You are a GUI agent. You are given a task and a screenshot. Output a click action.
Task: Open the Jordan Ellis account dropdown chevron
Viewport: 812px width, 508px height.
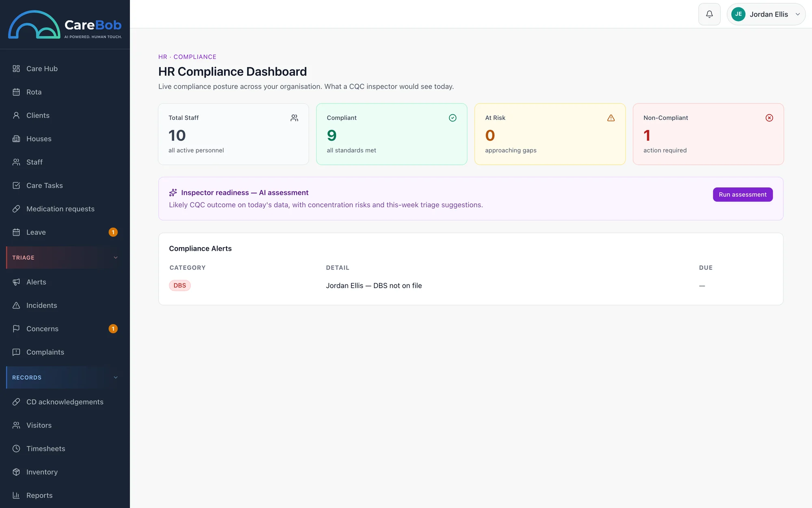[x=797, y=14]
